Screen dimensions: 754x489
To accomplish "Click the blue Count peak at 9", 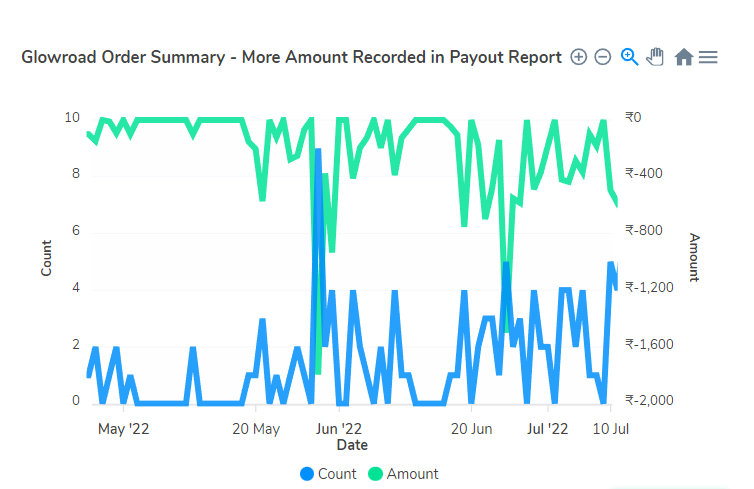I will [x=318, y=150].
